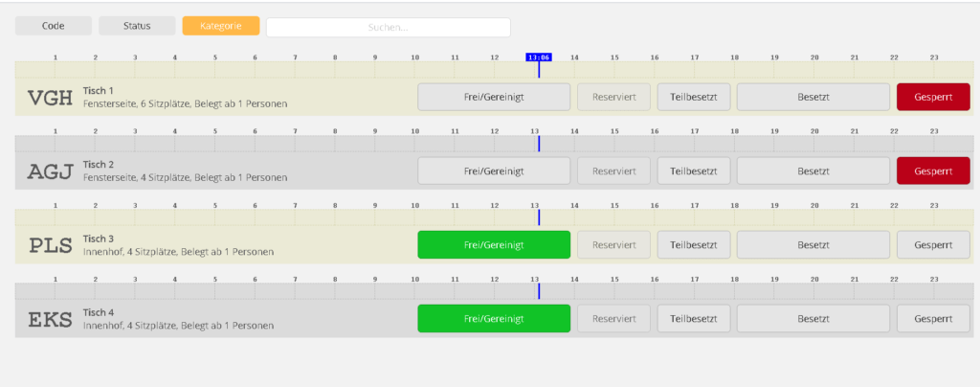980x387 pixels.
Task: Click green Frei/Gereinigt on Tisch 4
Action: 494,318
